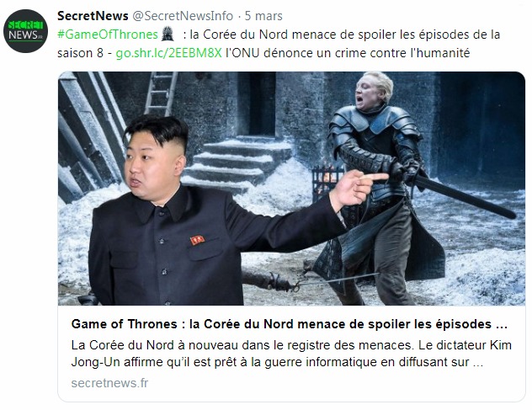Viewport: 532px width, 410px height.
Task: Click the wooden ladder in the picture
Action: coord(161,93)
